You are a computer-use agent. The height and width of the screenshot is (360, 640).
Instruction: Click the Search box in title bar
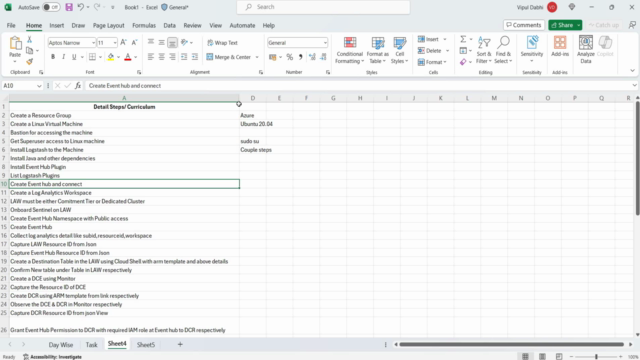[x=323, y=7]
